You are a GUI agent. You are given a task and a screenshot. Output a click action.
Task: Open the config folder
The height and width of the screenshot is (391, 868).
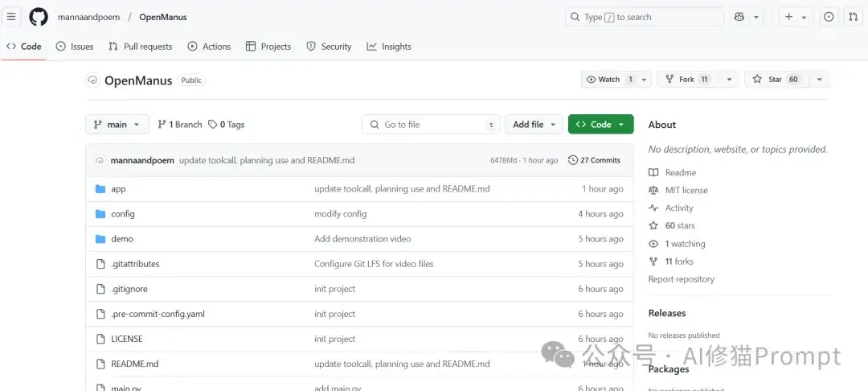(x=123, y=214)
